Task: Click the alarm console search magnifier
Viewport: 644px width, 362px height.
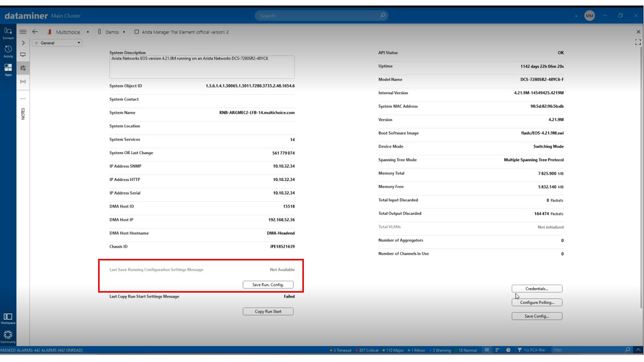Action: point(627,350)
